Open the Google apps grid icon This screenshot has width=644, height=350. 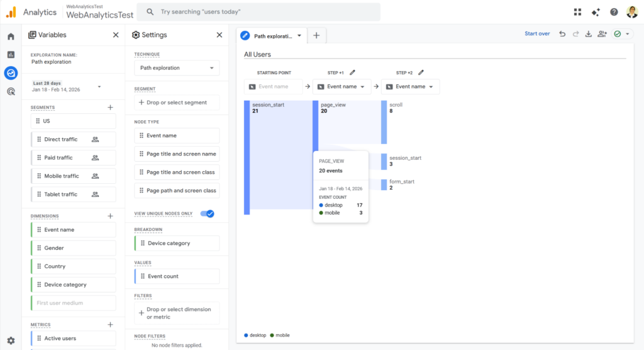578,12
